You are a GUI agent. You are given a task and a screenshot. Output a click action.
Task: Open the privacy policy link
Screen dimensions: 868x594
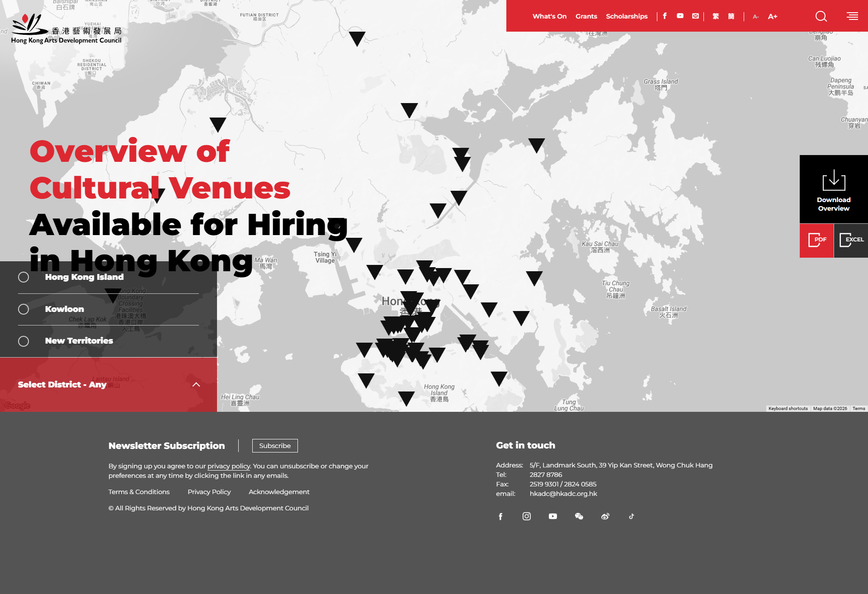[x=228, y=466]
